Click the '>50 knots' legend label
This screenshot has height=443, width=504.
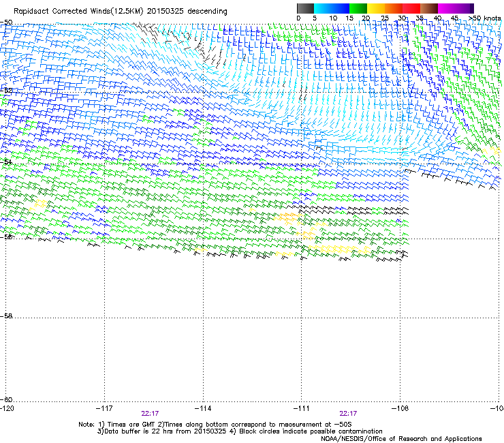[x=485, y=18]
